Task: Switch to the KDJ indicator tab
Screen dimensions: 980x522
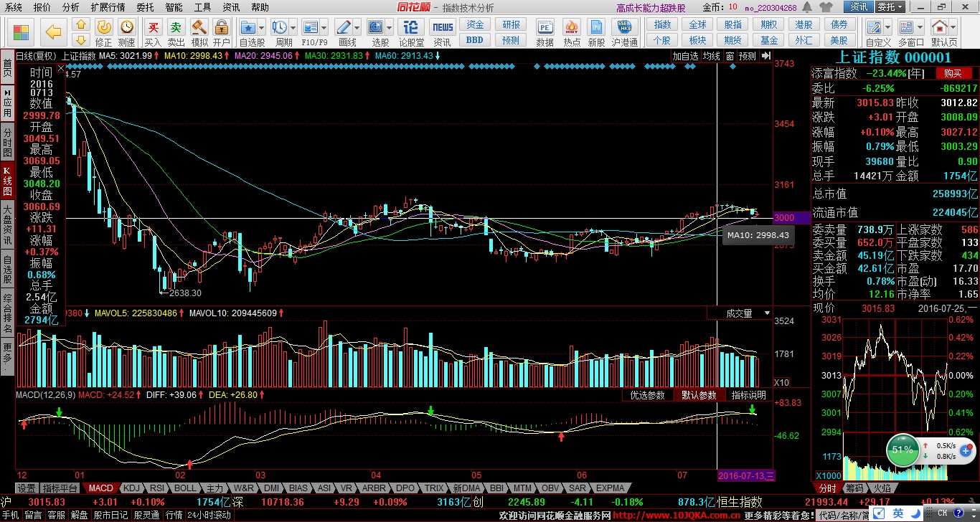Action: [x=131, y=488]
